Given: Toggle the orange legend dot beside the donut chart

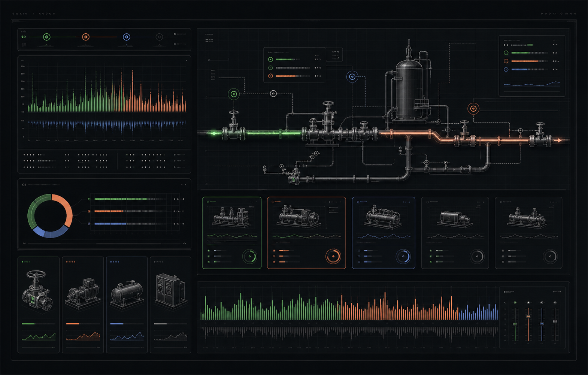Looking at the screenshot, I should tap(89, 211).
